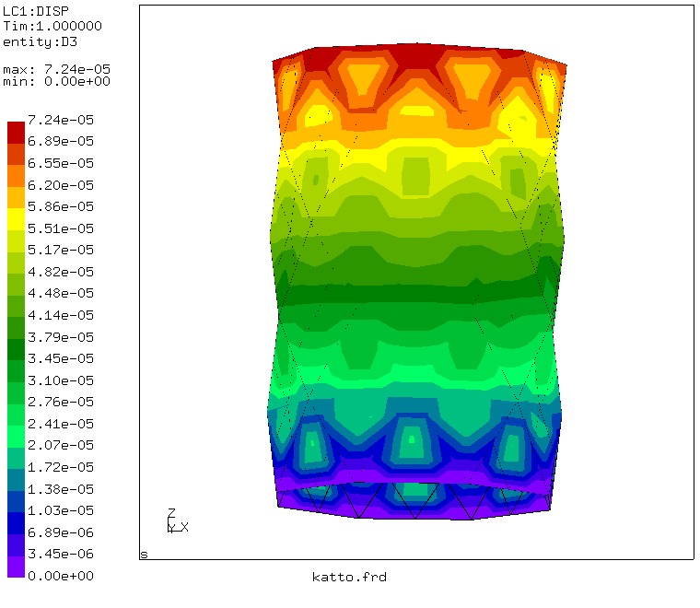Click the bright yellow legend color band

coord(16,219)
